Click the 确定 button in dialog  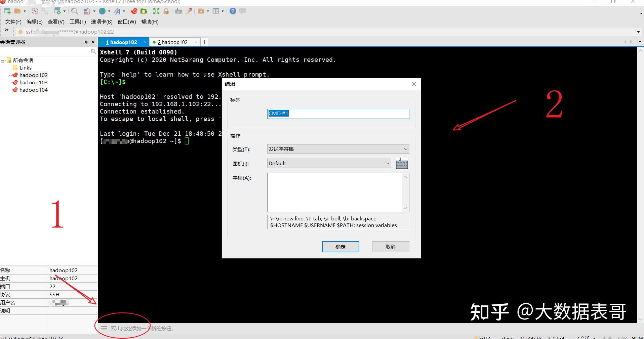340,247
